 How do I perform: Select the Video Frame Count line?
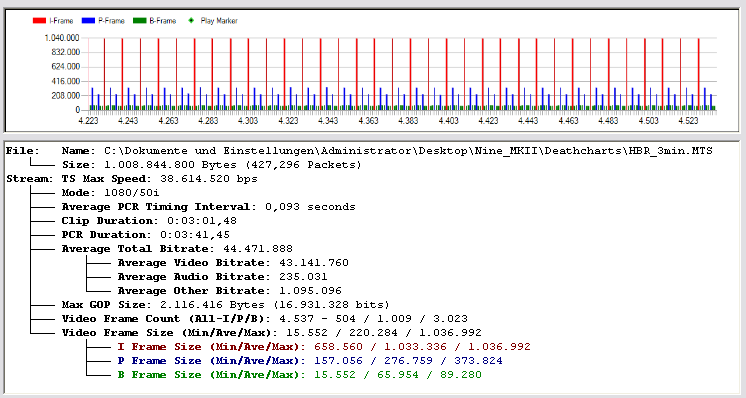click(265, 319)
